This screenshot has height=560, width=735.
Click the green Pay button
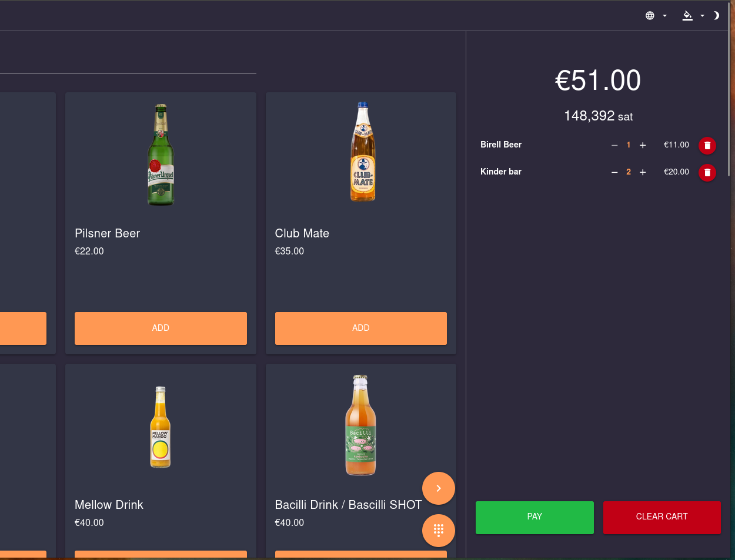534,517
